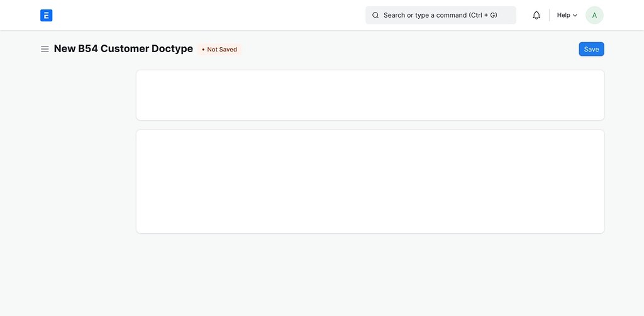This screenshot has height=316, width=644.
Task: Focus the Search or type a command field
Action: [x=441, y=15]
